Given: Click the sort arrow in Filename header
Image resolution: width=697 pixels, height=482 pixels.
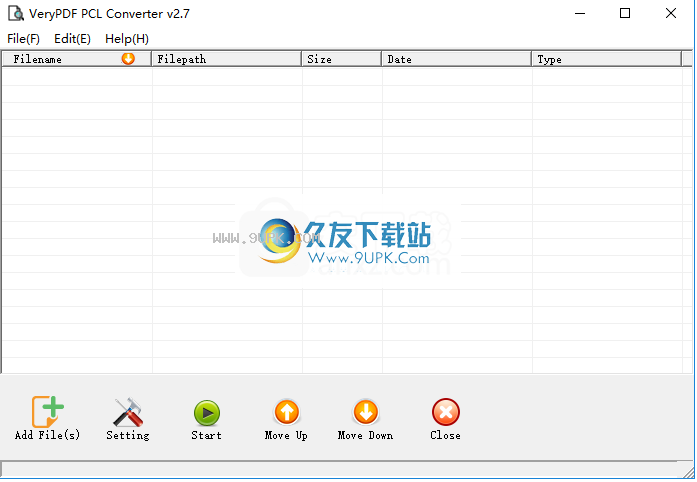Looking at the screenshot, I should (x=128, y=59).
